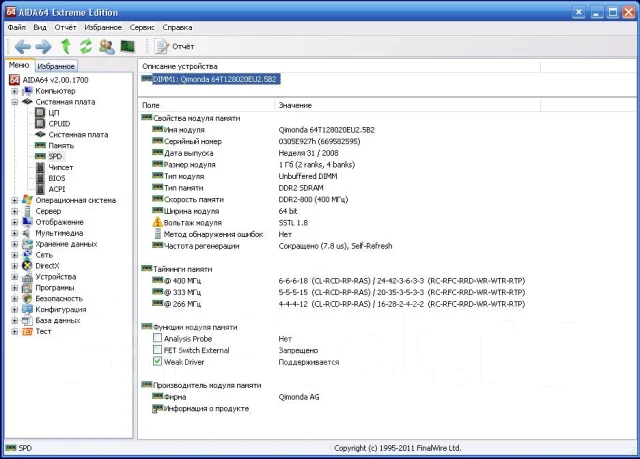
Task: Click the Windows flag Операционная система icon
Action: coord(27,200)
